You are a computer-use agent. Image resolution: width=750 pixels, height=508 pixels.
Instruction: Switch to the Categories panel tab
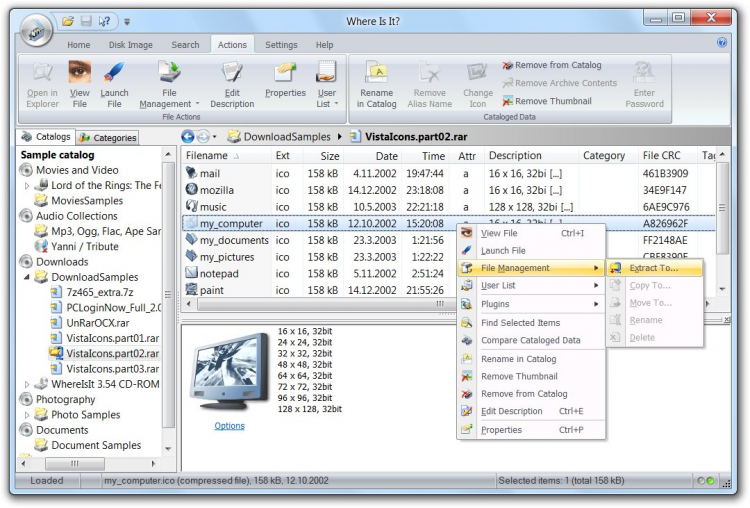point(108,138)
